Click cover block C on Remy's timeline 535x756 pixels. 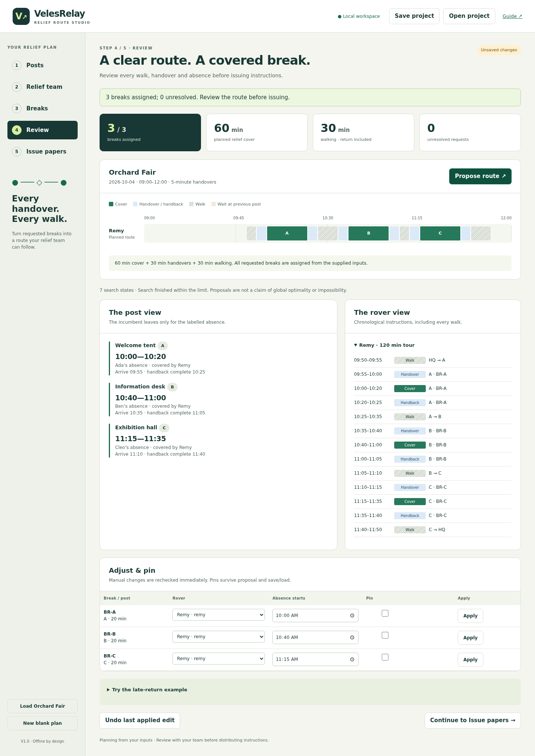[440, 233]
